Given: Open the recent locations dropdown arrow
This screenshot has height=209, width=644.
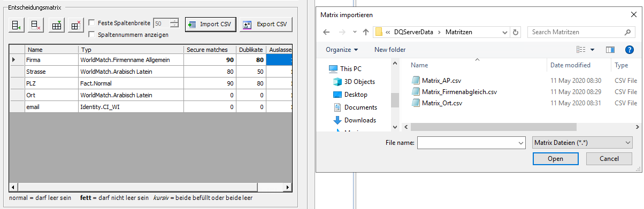Looking at the screenshot, I should [355, 32].
